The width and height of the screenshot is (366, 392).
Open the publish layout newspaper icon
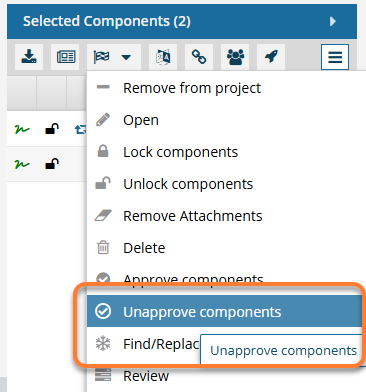65,57
